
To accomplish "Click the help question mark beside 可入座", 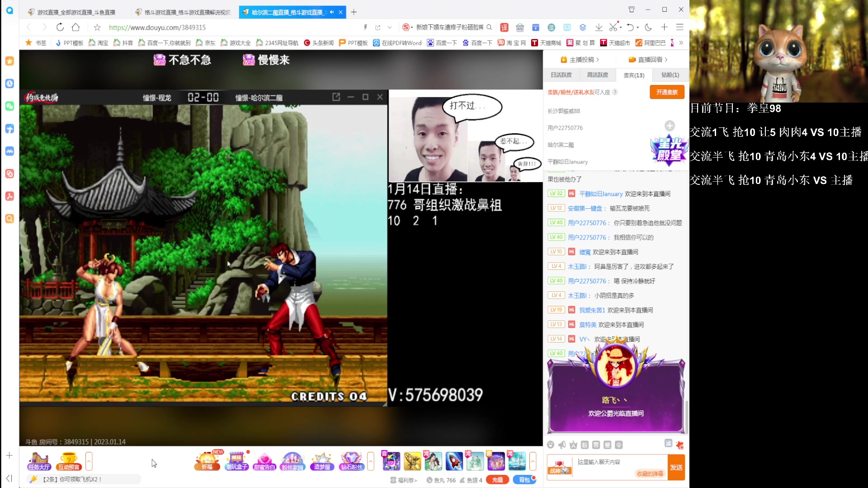I will coord(615,92).
